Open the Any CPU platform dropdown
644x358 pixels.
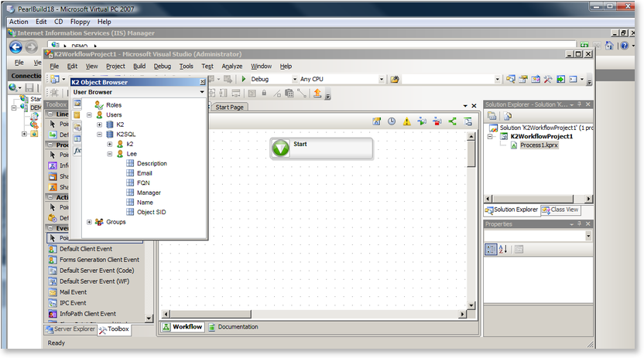click(x=382, y=79)
